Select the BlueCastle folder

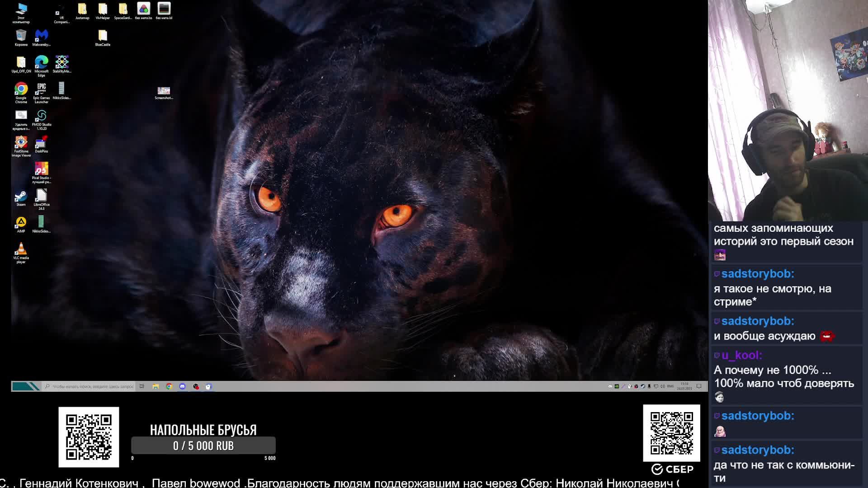tap(103, 36)
